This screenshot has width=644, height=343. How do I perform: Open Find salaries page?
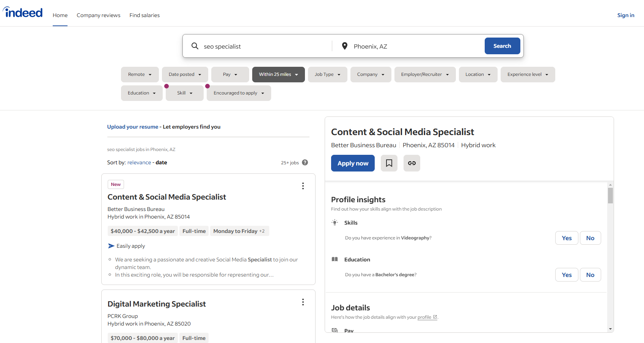tap(145, 15)
